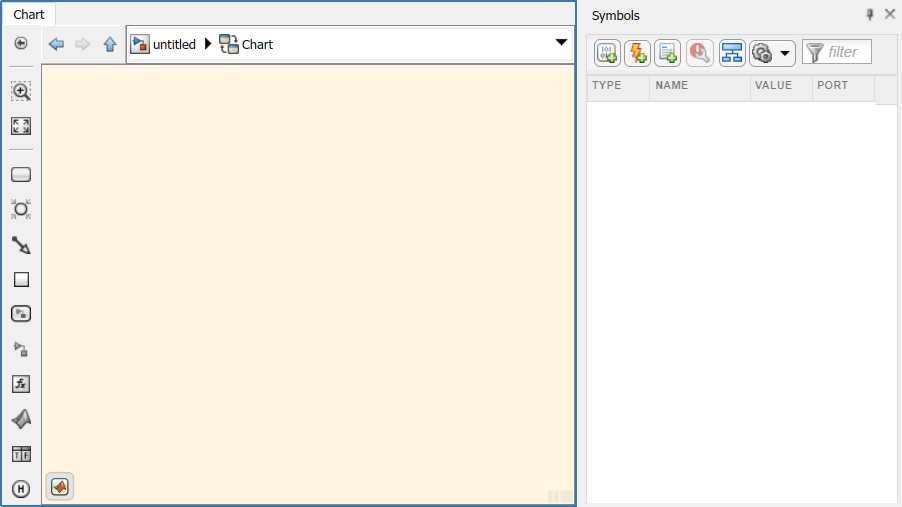Resolve undefined symbols
This screenshot has width=902, height=507.
tap(700, 53)
